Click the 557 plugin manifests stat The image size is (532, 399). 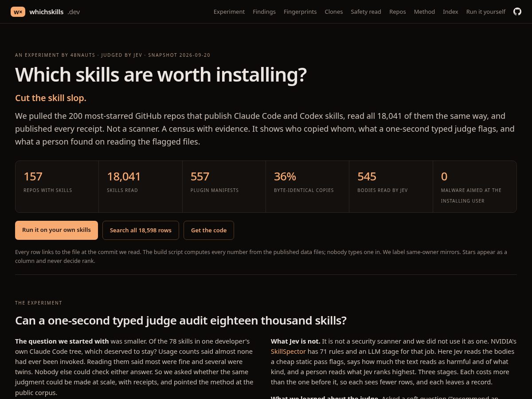(x=224, y=187)
